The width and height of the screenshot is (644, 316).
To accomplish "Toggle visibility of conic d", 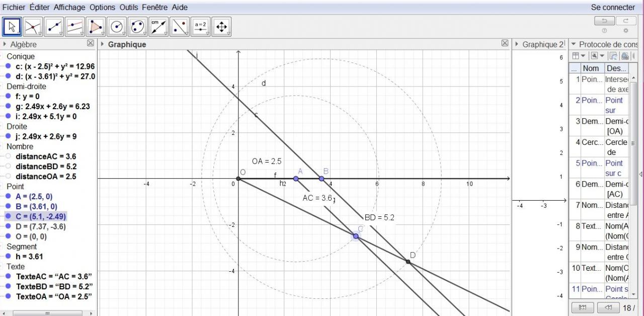I will coord(8,76).
